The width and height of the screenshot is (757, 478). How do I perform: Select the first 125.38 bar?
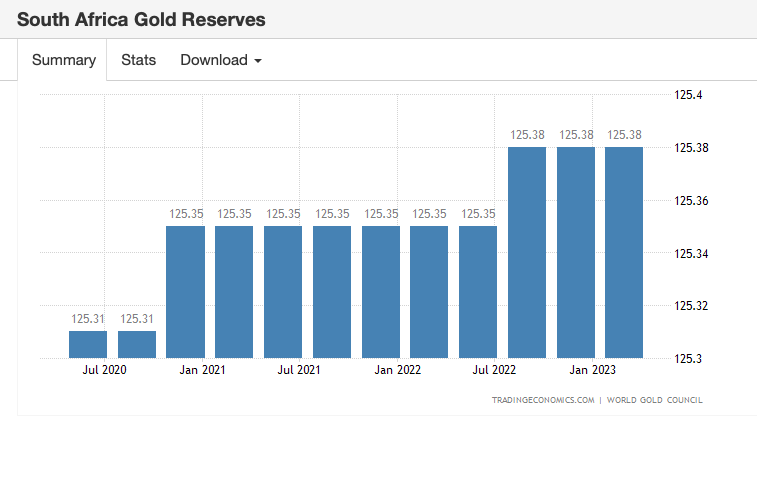pyautogui.click(x=527, y=252)
